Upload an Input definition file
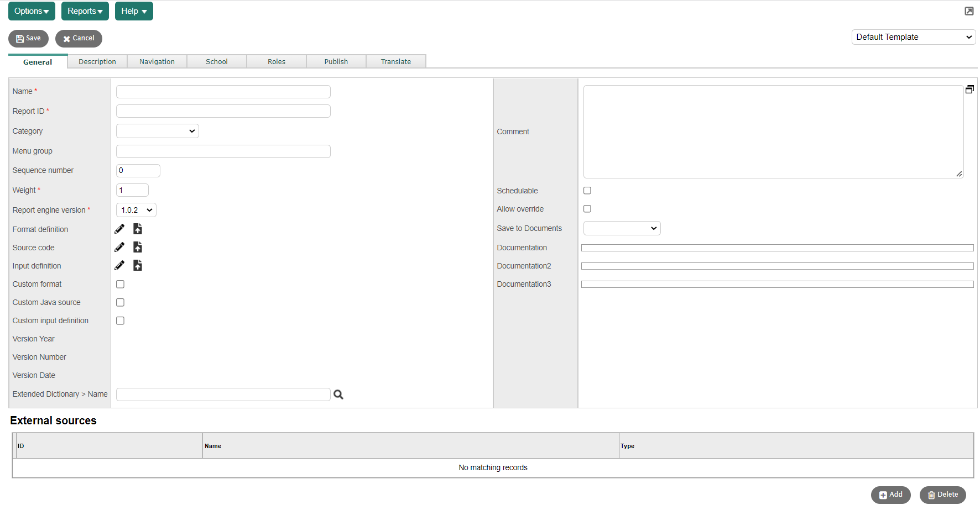 click(x=138, y=265)
